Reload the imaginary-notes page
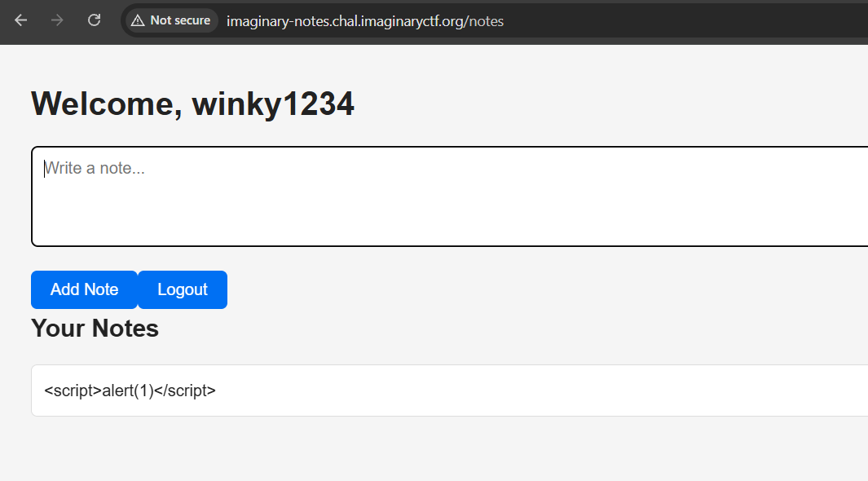 tap(95, 20)
